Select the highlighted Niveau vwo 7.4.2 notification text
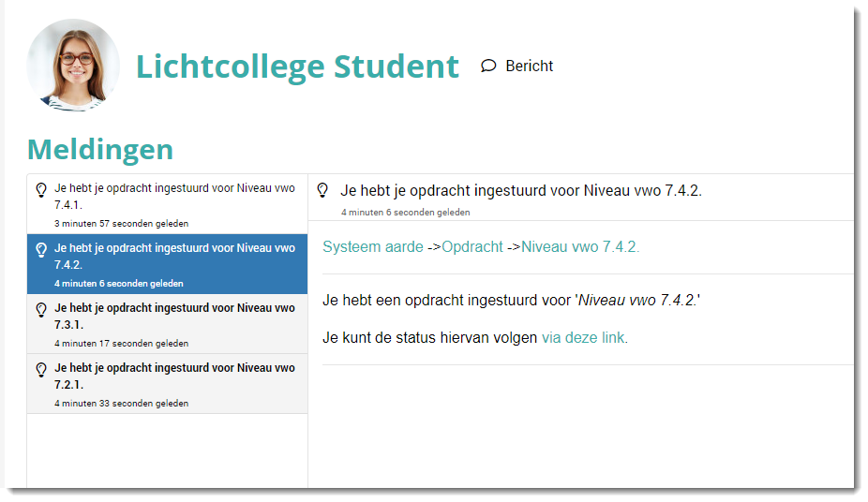Viewport: 868px width, 502px height. click(174, 256)
